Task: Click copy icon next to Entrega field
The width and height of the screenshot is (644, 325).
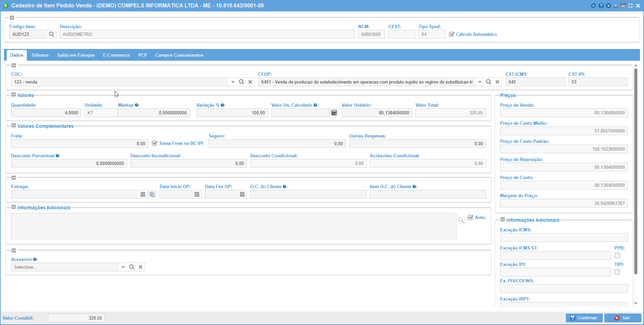Action: pyautogui.click(x=152, y=194)
